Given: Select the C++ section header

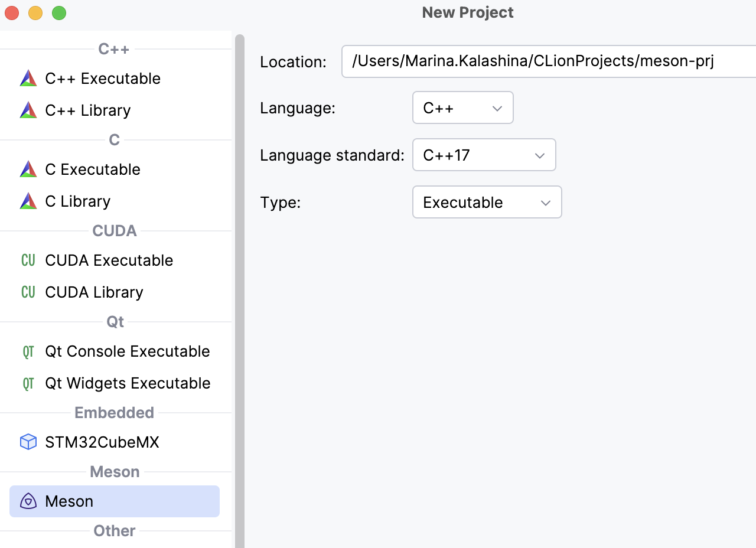Looking at the screenshot, I should 114,48.
